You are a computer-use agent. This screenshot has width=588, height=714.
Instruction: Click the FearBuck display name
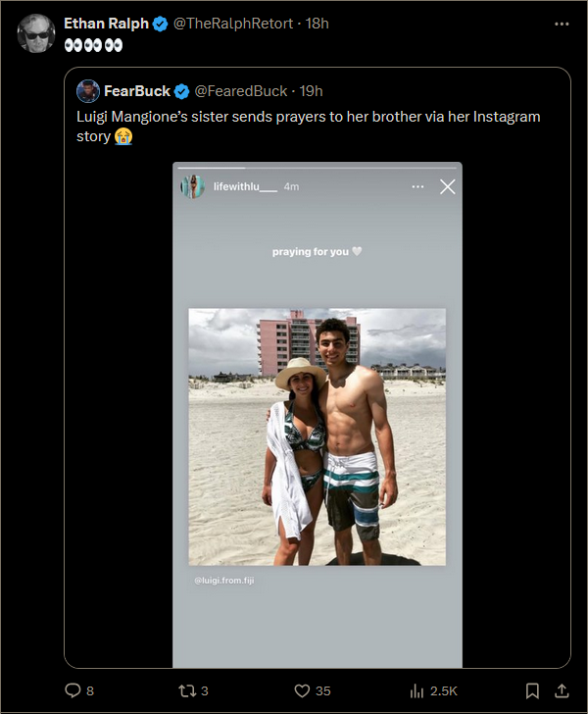coord(137,91)
